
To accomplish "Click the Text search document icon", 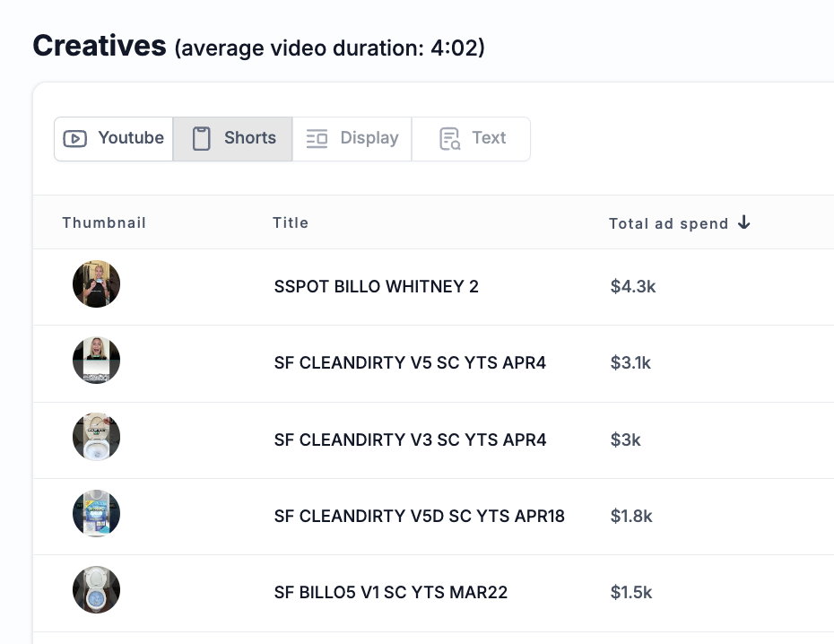I will click(x=450, y=139).
